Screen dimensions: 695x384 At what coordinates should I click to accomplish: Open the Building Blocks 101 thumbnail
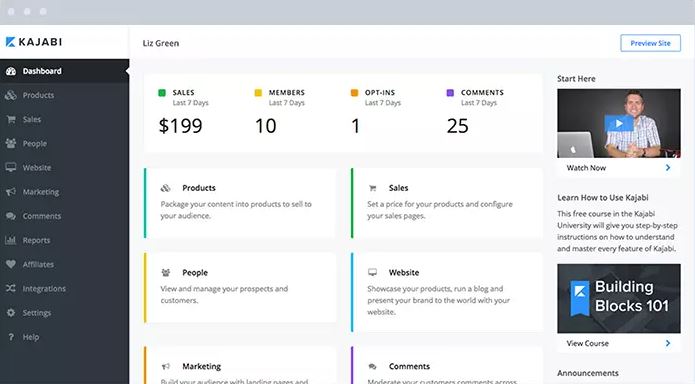click(619, 298)
